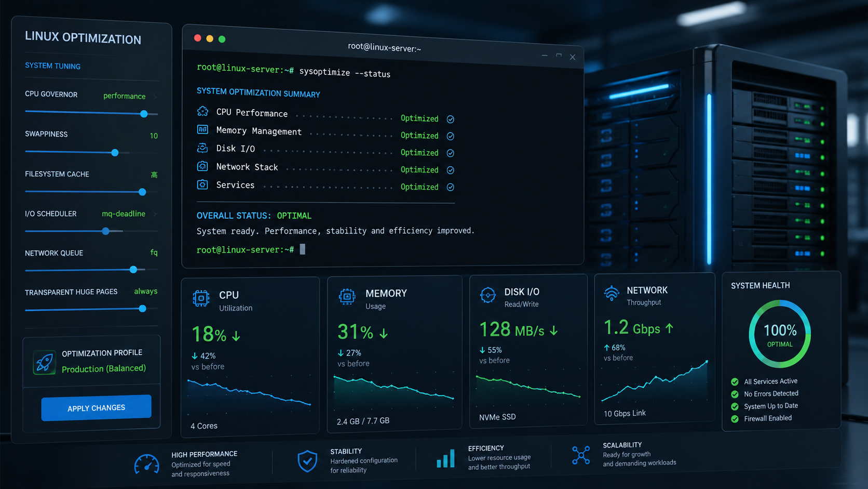Open the Network Queue fq value
868x489 pixels.
click(154, 253)
